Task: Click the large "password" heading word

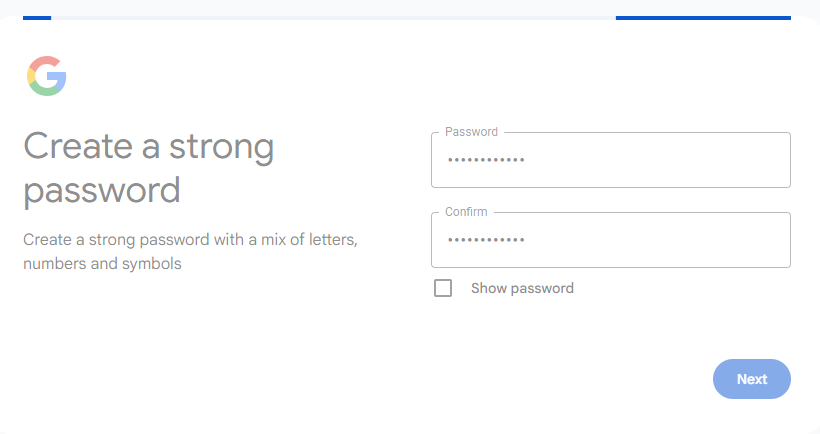Action: pos(101,190)
